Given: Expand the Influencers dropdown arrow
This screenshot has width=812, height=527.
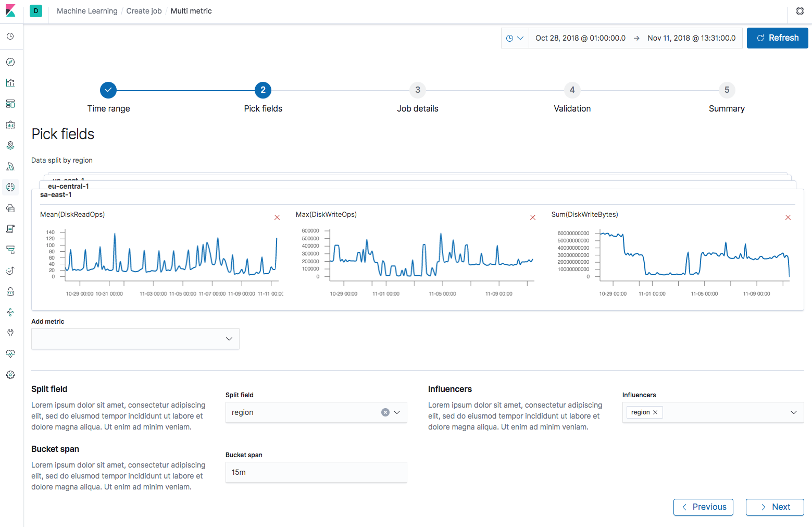Looking at the screenshot, I should (x=794, y=412).
